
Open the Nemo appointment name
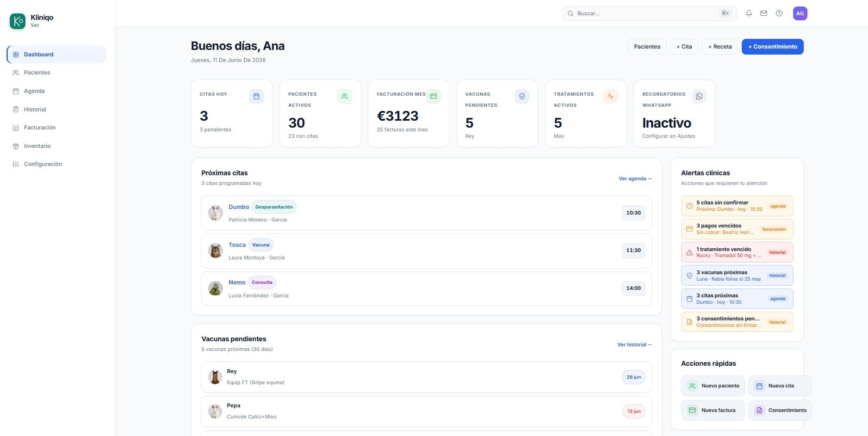point(237,282)
